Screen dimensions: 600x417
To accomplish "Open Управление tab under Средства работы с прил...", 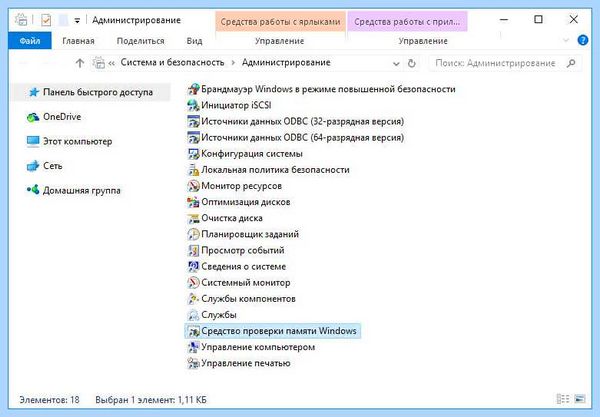I will [x=423, y=41].
